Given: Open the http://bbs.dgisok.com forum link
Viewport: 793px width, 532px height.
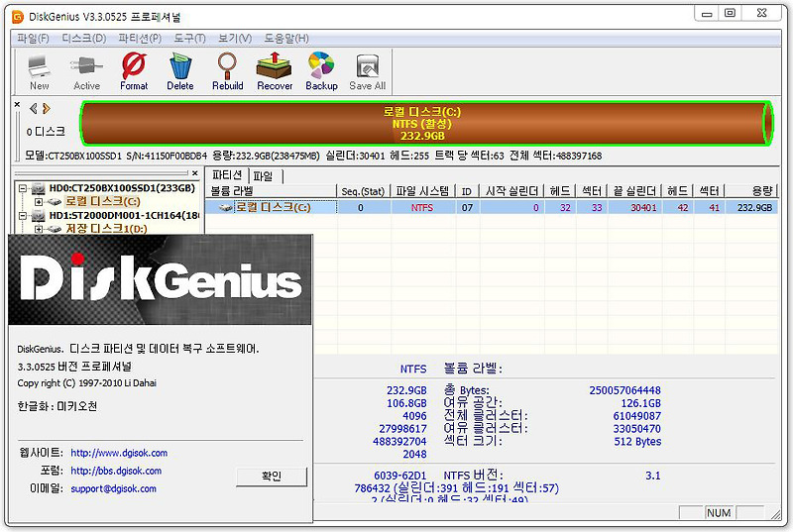Looking at the screenshot, I should click(116, 471).
